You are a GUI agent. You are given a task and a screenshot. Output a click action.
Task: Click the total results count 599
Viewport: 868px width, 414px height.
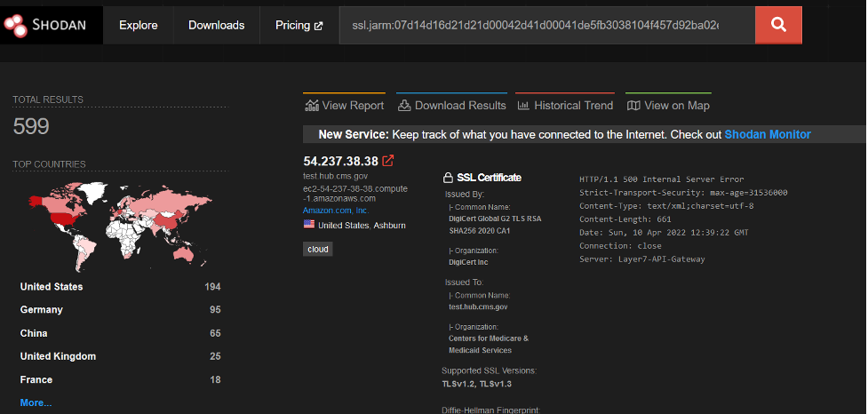(31, 127)
